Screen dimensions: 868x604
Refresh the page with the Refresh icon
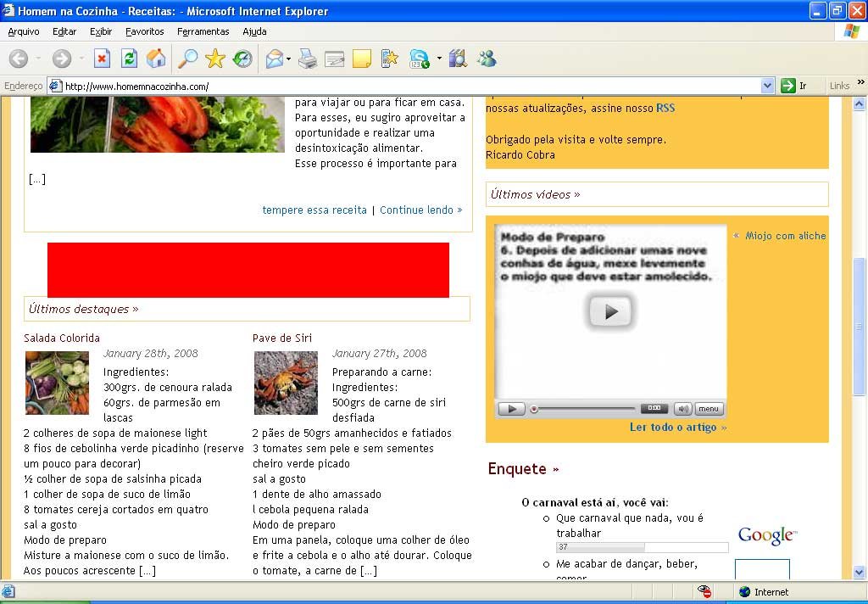pyautogui.click(x=129, y=59)
